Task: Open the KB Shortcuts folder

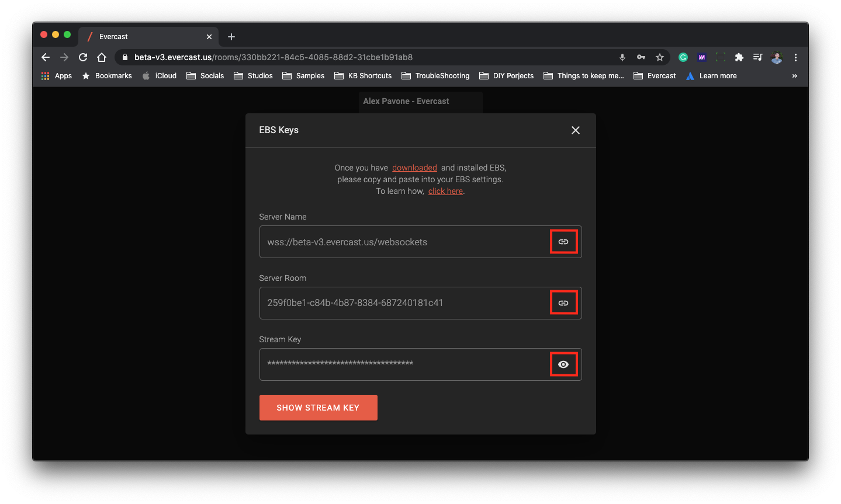Action: pos(363,76)
